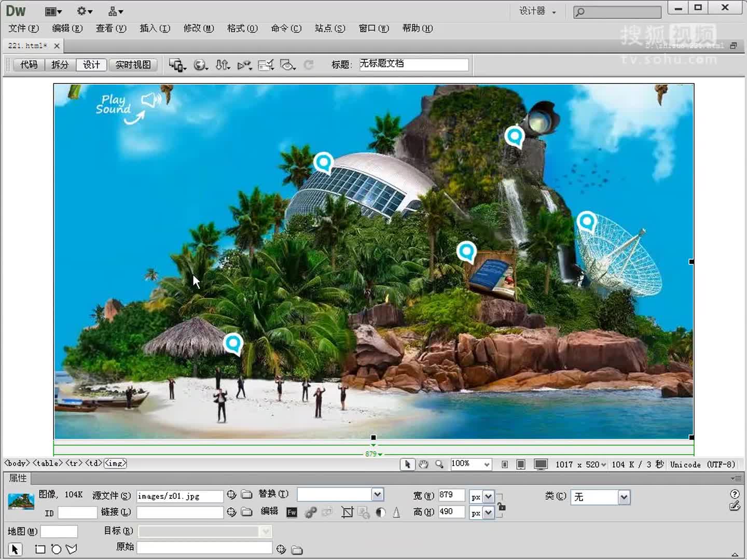The height and width of the screenshot is (560, 747).
Task: Open the Site management icon menu
Action: 115,11
